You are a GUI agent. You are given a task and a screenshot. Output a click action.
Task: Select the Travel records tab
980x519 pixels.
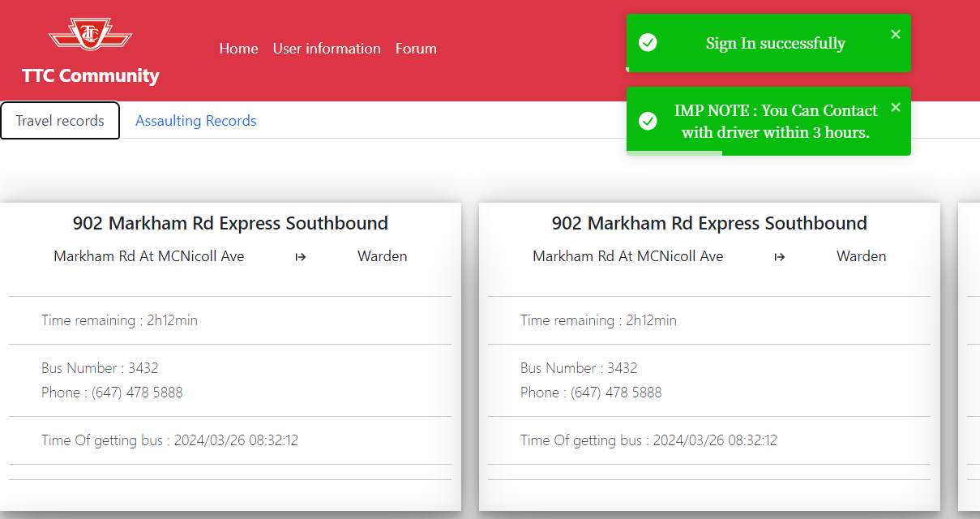[60, 121]
